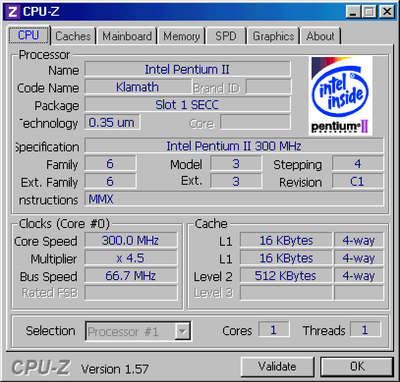Click the Cores count value

tap(273, 330)
